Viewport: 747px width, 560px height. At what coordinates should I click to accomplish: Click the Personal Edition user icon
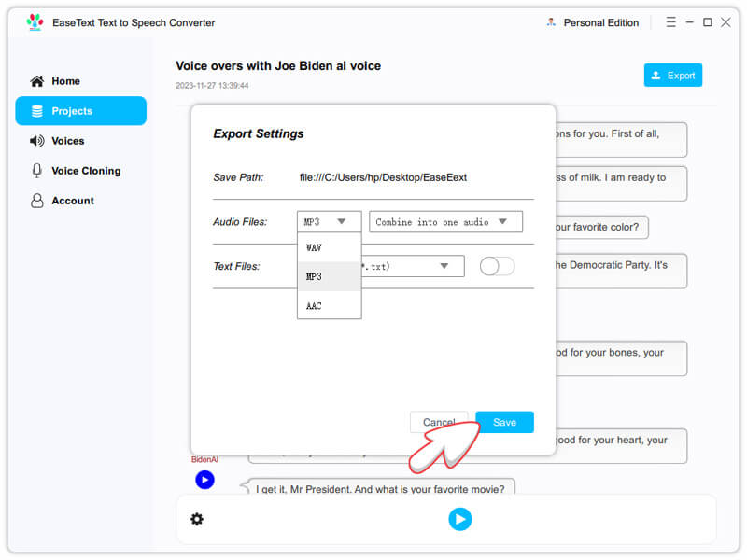pos(551,22)
